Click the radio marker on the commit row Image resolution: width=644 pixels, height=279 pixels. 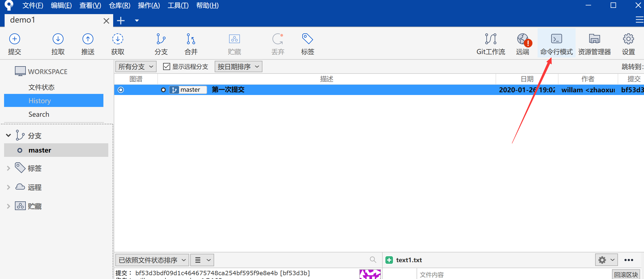121,90
